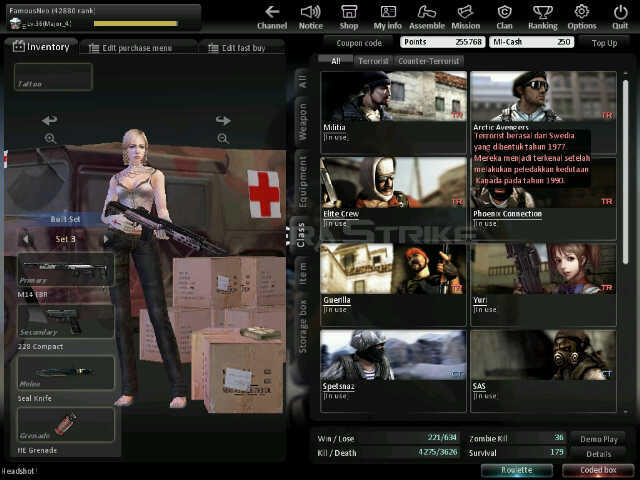Image resolution: width=640 pixels, height=480 pixels.
Task: Click the Demo Play button
Action: pyautogui.click(x=598, y=439)
